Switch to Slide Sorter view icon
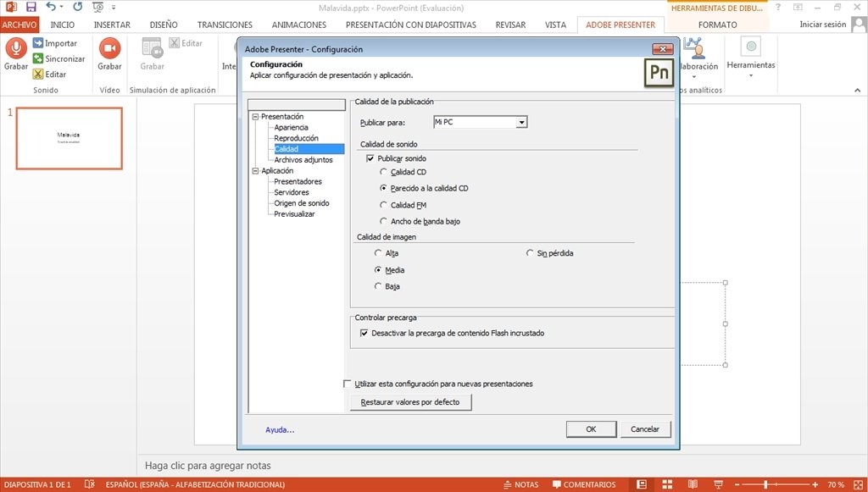868x492 pixels. [x=667, y=484]
